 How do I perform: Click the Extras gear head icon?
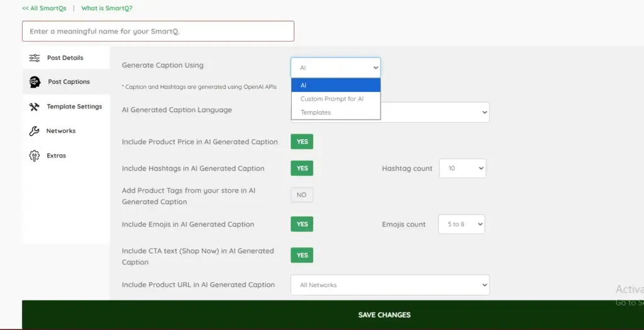click(35, 156)
